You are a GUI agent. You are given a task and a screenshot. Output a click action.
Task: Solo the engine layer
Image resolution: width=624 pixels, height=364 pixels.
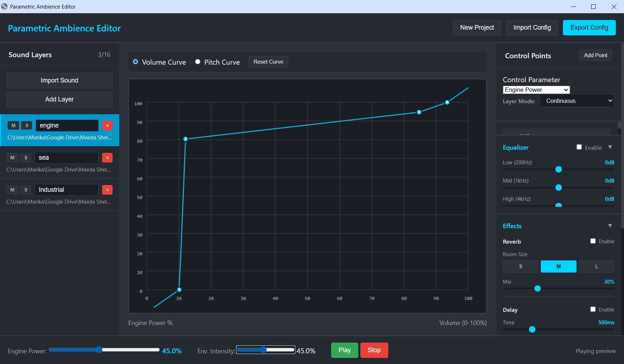click(x=27, y=125)
